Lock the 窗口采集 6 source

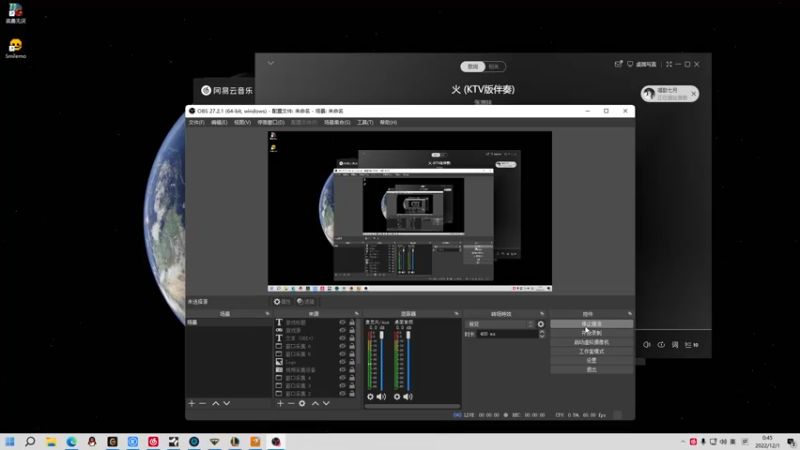[x=352, y=346]
